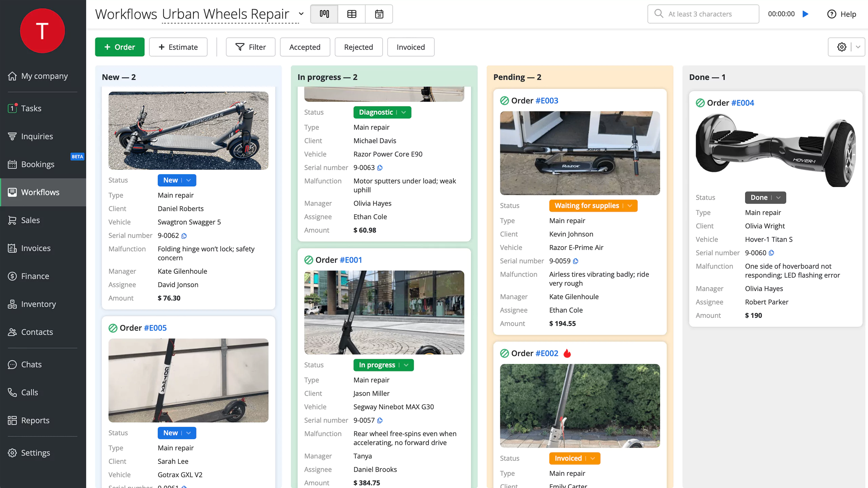Expand the Urban Wheels Repair workflow dropdown
The width and height of the screenshot is (868, 488).
301,14
